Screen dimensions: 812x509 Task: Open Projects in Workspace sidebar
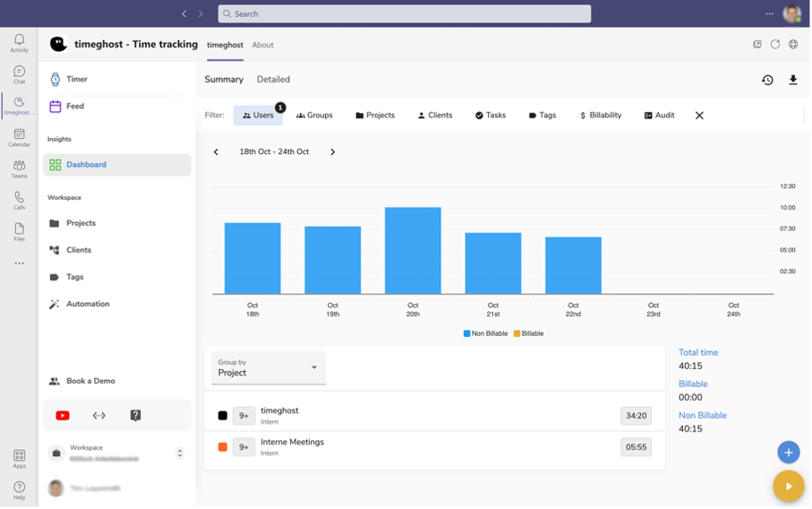pyautogui.click(x=81, y=223)
